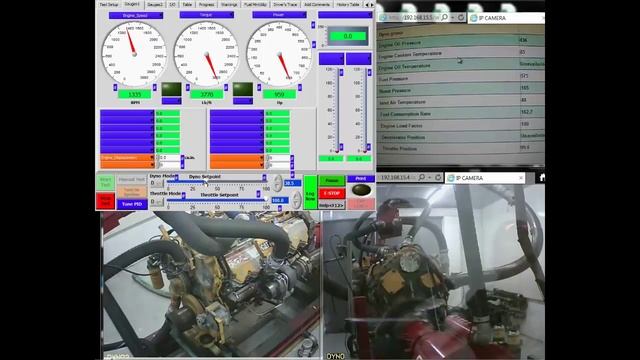Image resolution: width=640 pixels, height=360 pixels.
Task: Expand the upper orange dropdown in the left channel list
Action: tap(127, 157)
